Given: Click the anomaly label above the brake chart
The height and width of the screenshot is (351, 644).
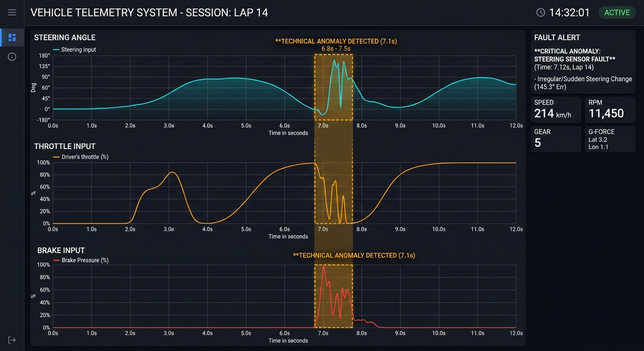Looking at the screenshot, I should click(x=354, y=255).
